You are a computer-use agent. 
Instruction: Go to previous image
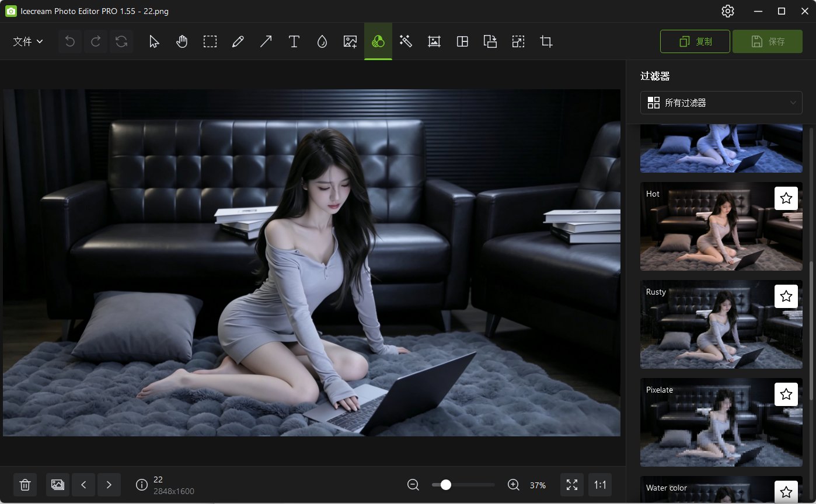(x=83, y=485)
